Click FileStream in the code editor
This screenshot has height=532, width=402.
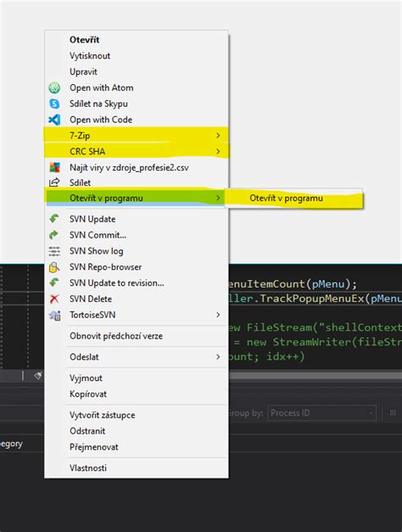coord(279,328)
